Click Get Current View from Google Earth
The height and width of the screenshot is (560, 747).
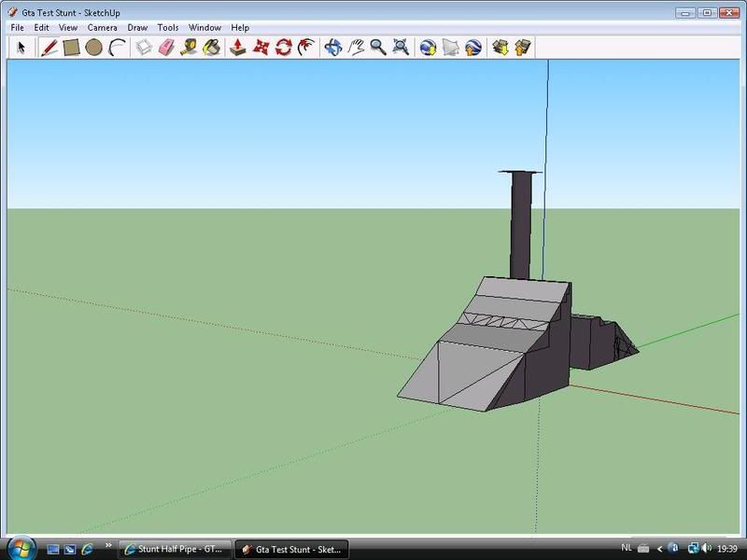pos(428,48)
